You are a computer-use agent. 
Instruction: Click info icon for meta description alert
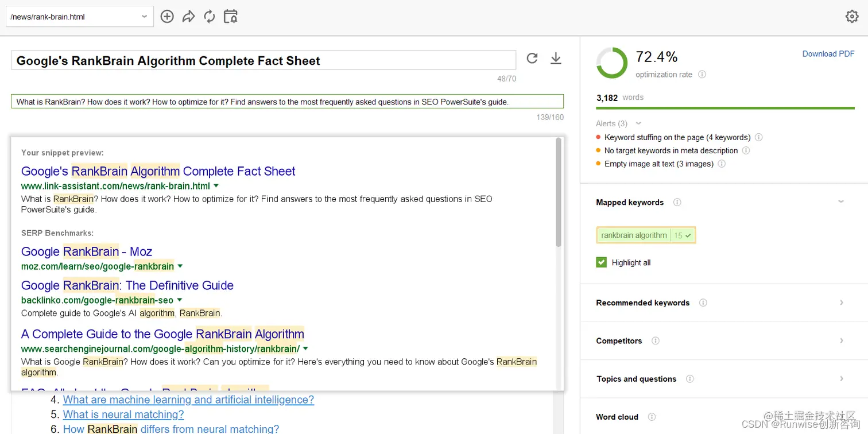pyautogui.click(x=746, y=150)
